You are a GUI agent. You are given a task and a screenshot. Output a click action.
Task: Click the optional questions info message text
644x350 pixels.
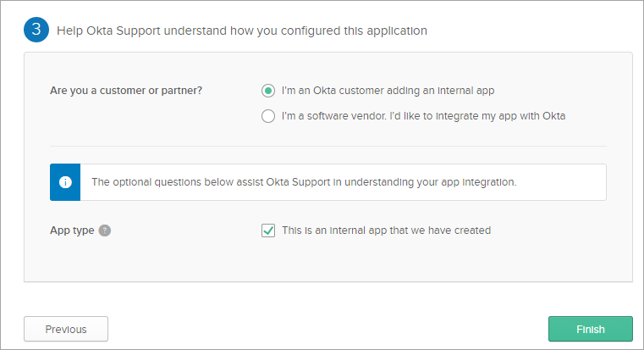(303, 182)
